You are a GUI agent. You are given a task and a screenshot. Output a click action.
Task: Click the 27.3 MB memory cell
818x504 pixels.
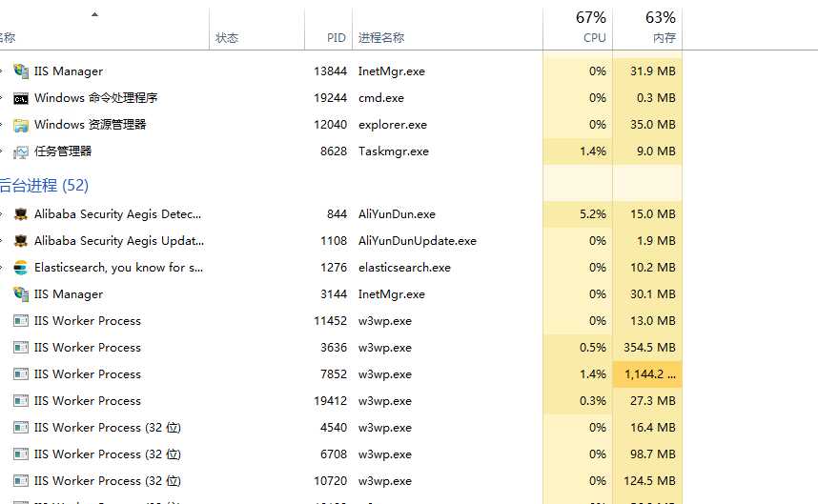pos(653,401)
